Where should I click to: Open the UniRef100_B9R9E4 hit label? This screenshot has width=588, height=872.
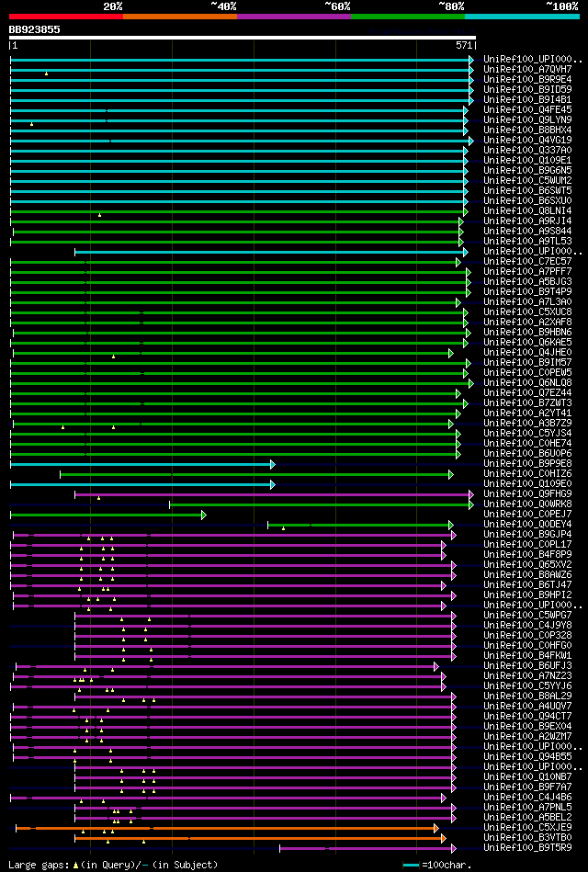point(528,80)
